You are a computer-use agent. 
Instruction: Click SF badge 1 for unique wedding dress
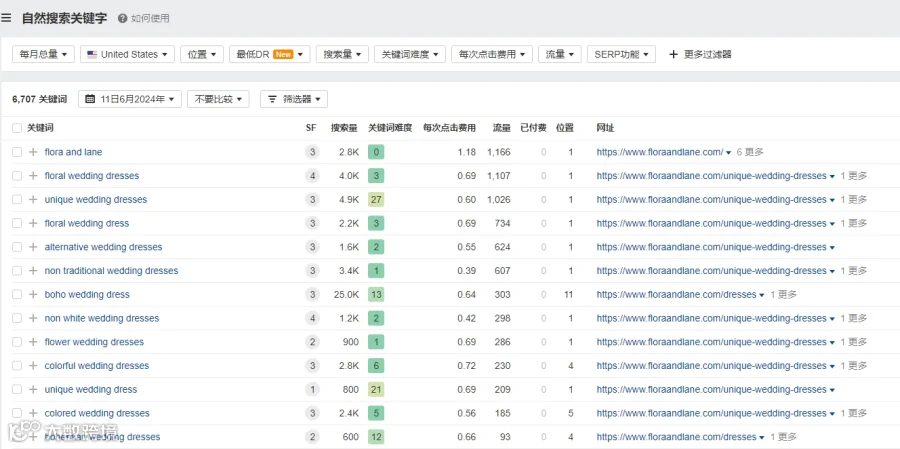(312, 389)
